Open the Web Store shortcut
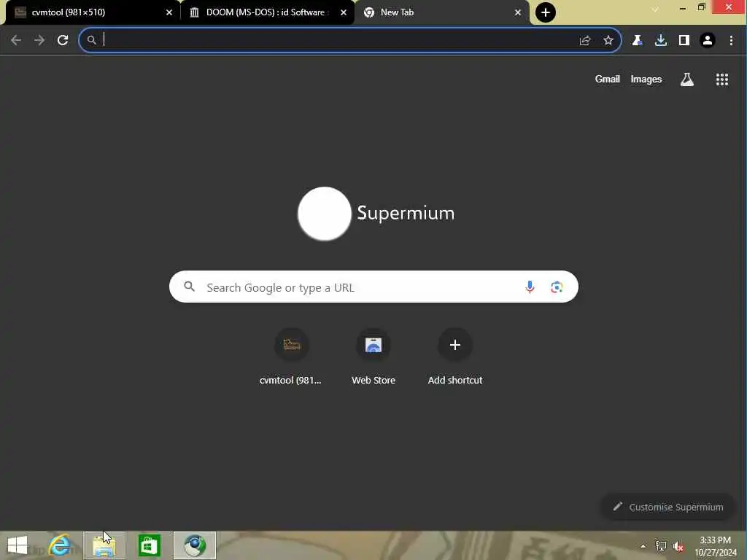 373,357
